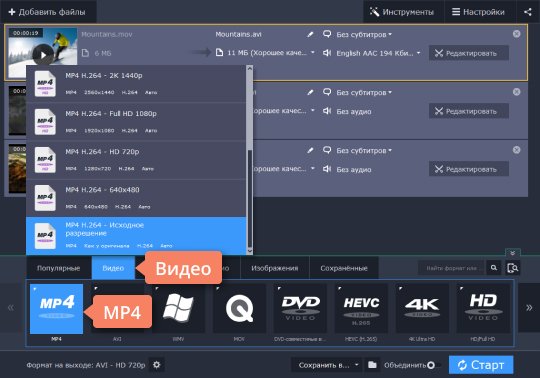Click the preset list scroll-down arrow
540x378 pixels.
pos(250,251)
